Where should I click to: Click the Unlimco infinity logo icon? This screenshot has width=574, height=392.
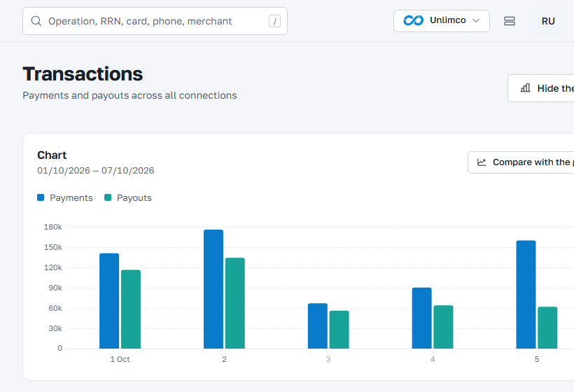(413, 20)
